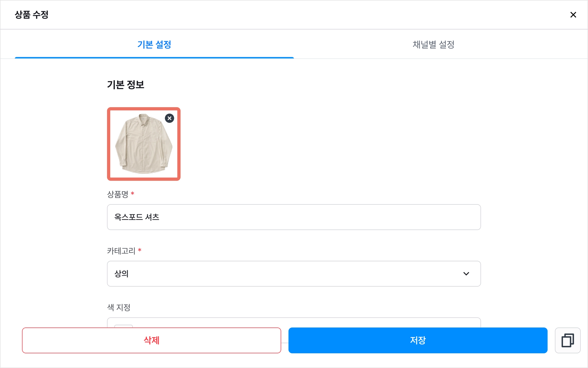Click the partially visible 색 지정 input box

coord(294,323)
